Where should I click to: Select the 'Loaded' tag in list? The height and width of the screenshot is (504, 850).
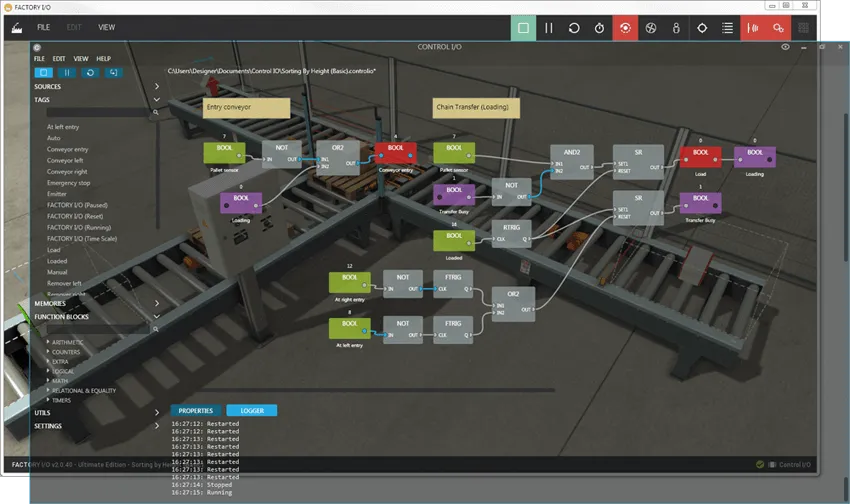[x=57, y=261]
